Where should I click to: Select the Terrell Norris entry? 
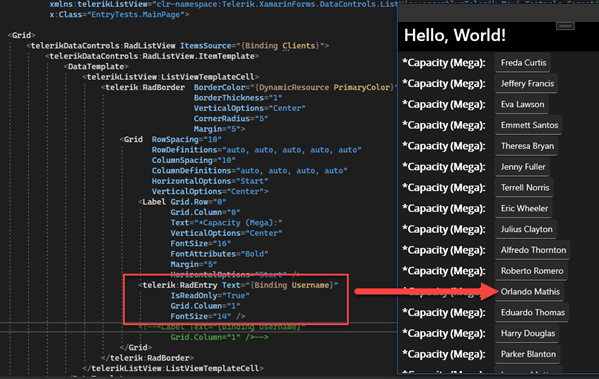pos(524,188)
